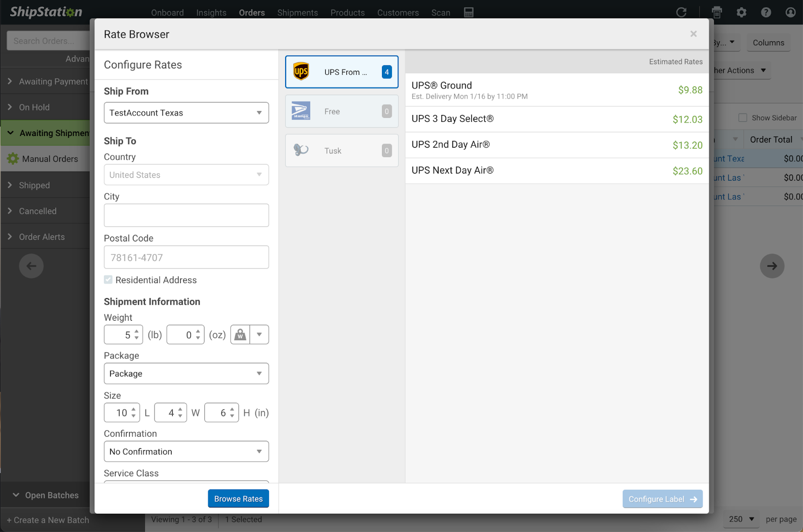This screenshot has height=532, width=803.
Task: Click Create a New Batch
Action: [x=48, y=520]
